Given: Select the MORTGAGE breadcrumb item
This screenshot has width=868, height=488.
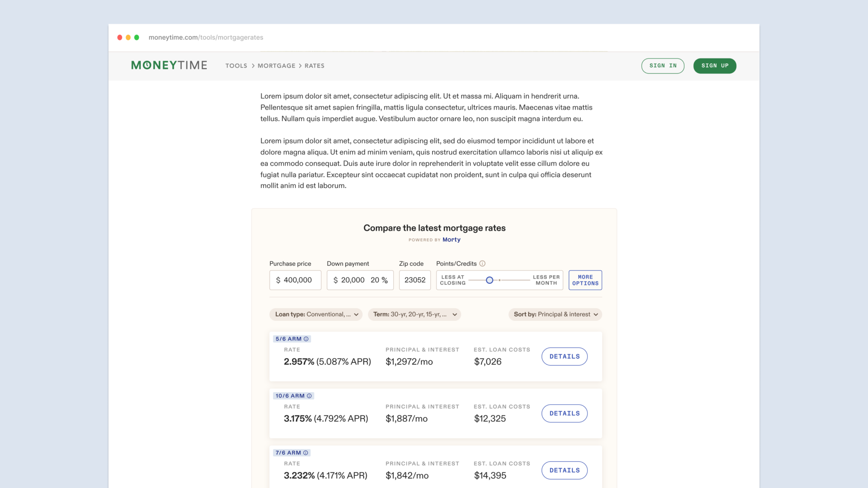Looking at the screenshot, I should 276,66.
